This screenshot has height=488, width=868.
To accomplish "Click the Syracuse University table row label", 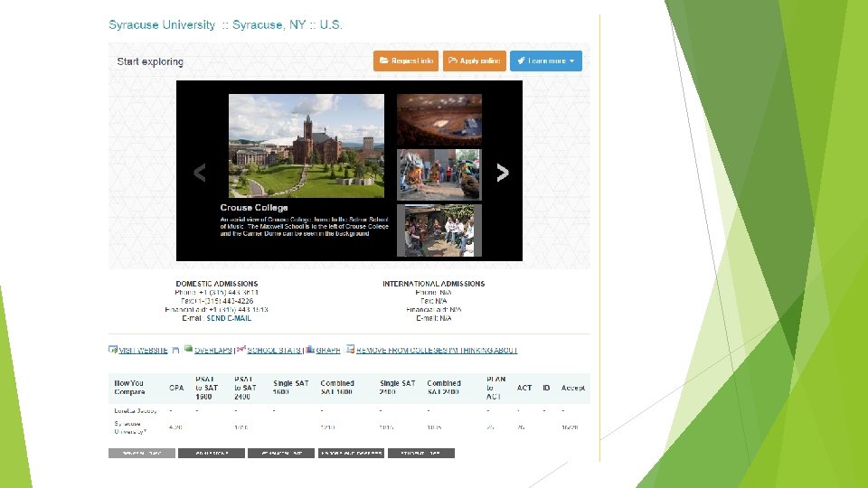I will pyautogui.click(x=130, y=427).
